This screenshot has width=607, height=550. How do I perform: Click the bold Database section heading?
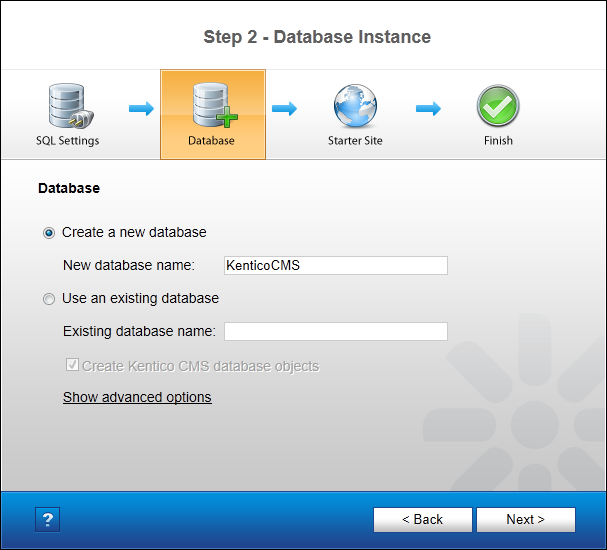point(69,188)
